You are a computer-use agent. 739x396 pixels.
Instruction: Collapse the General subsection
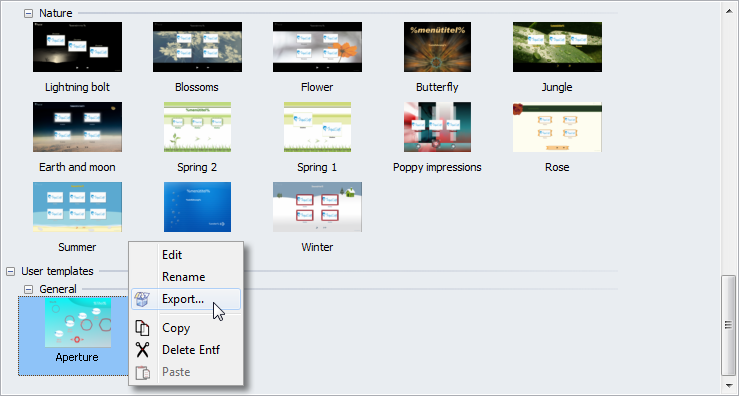tap(28, 289)
